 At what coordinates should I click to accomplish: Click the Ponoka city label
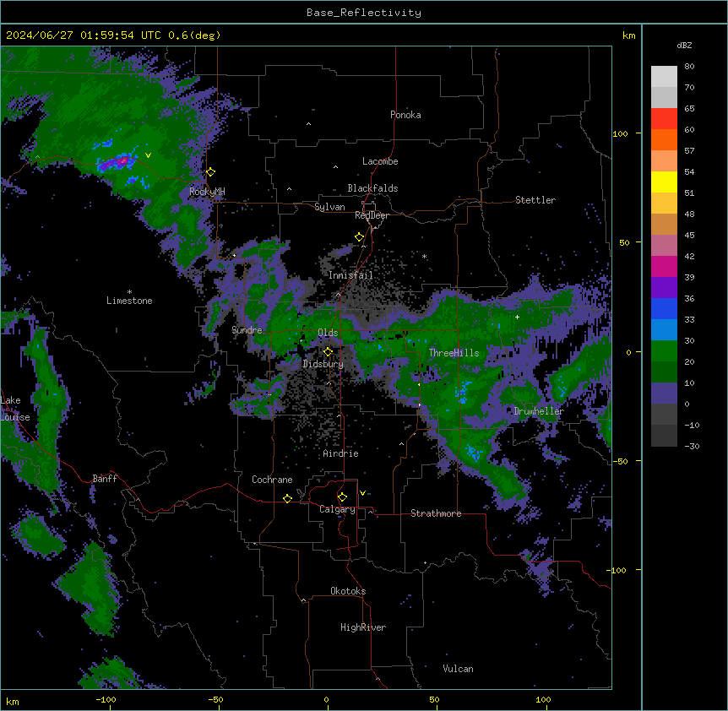click(405, 115)
